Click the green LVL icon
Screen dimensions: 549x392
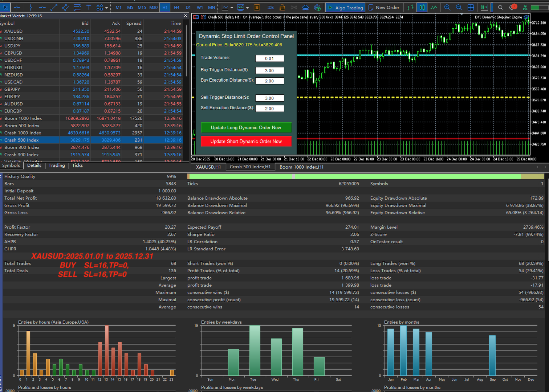(x=525, y=7)
